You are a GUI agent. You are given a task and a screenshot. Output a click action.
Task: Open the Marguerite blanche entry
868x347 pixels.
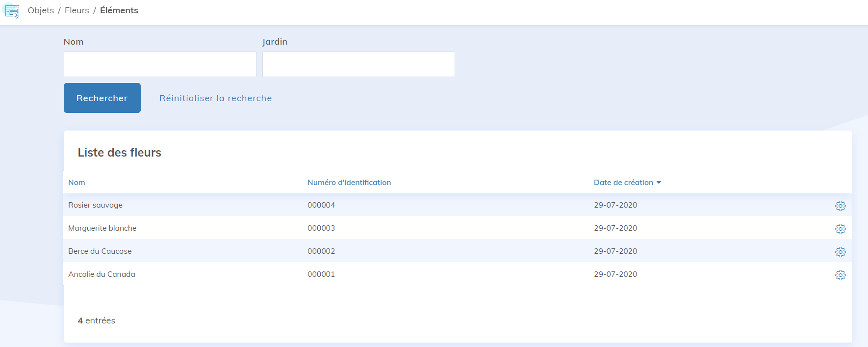point(102,228)
